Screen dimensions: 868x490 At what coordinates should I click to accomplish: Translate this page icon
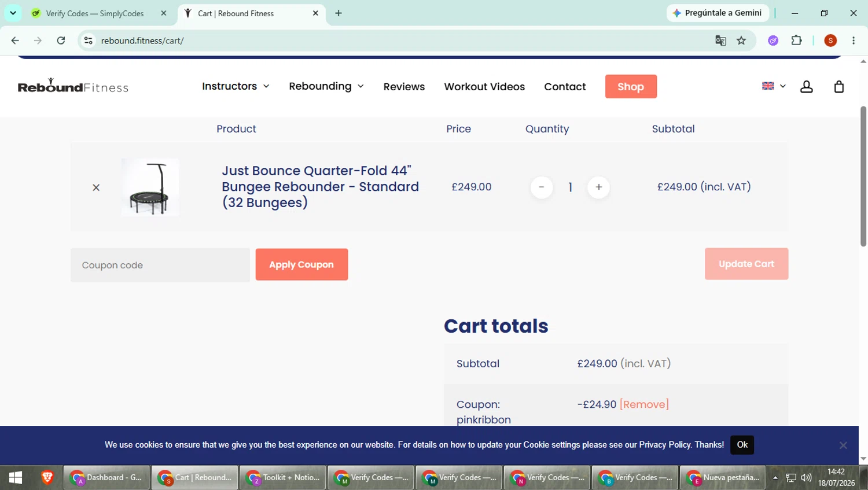click(720, 40)
